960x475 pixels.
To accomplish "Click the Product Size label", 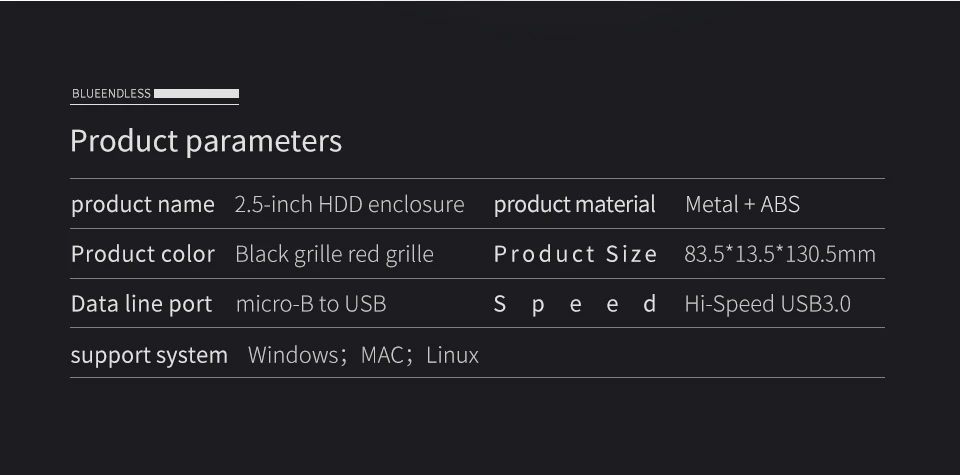I will coord(576,254).
